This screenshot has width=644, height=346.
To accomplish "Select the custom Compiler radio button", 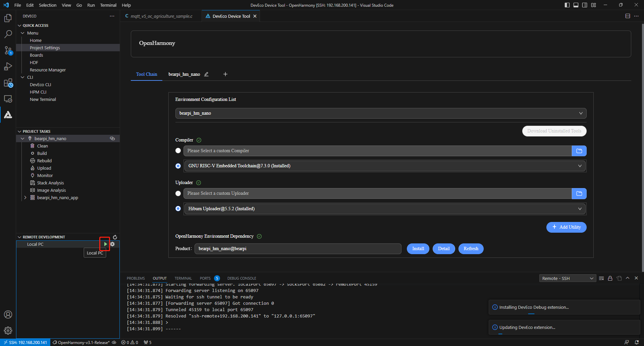I will pos(178,151).
